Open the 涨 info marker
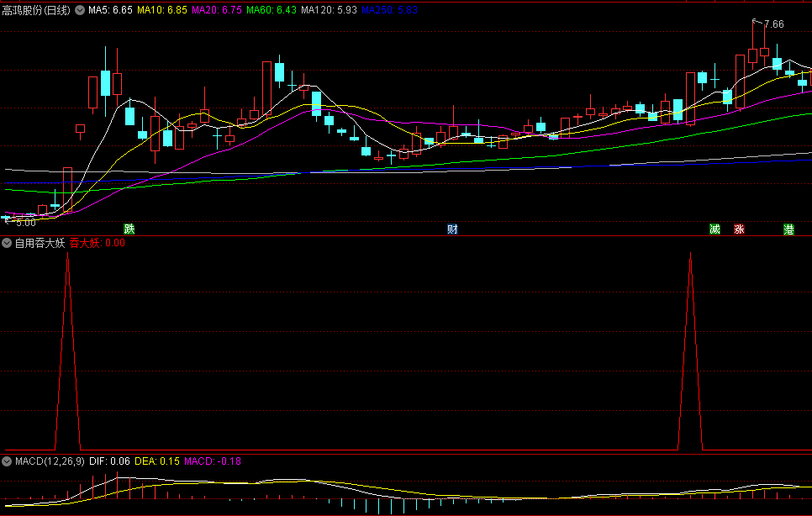812x516 pixels. (739, 229)
